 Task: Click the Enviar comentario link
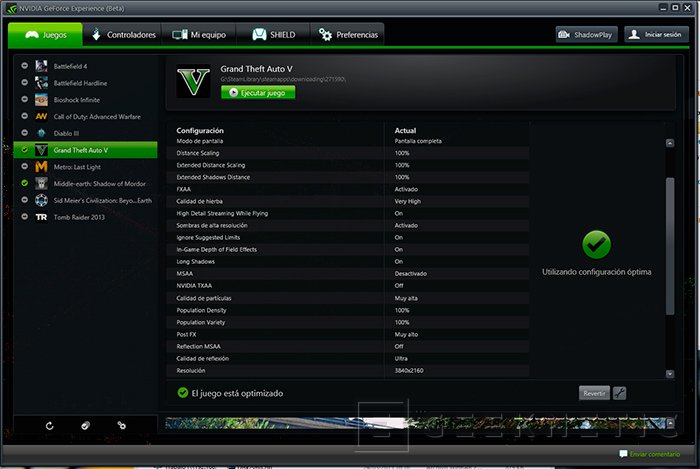[x=655, y=454]
